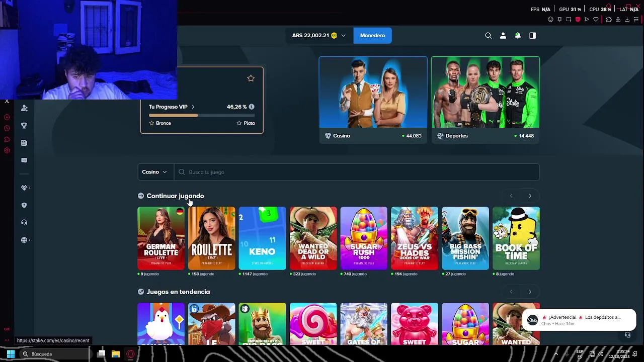Image resolution: width=644 pixels, height=362 pixels.
Task: Click the snapshot capture icon in browser toolbar
Action: point(569,19)
